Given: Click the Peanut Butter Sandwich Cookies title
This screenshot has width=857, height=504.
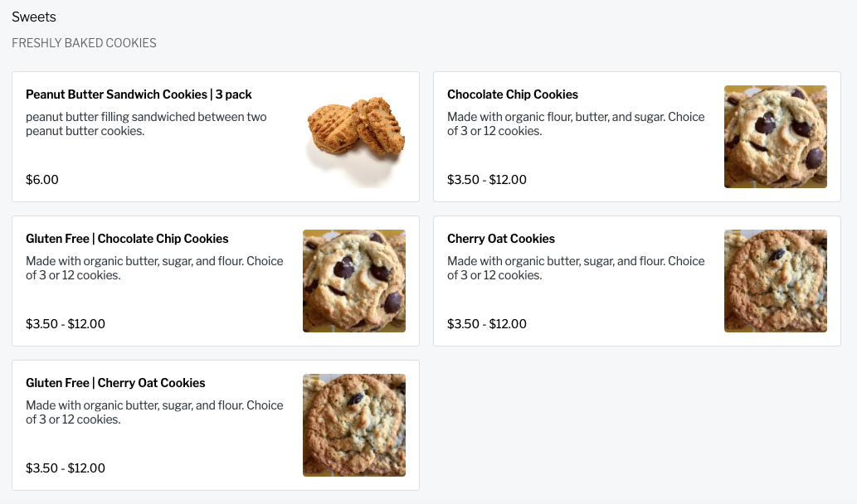Looking at the screenshot, I should [x=139, y=94].
